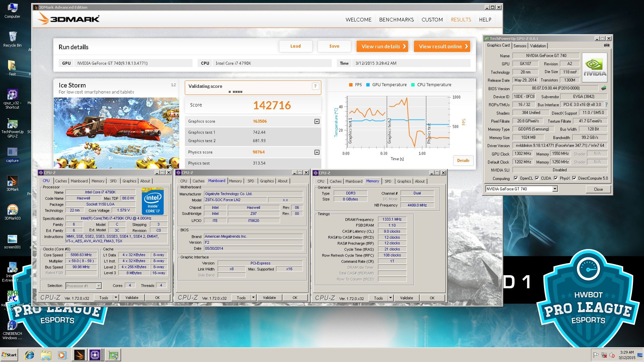
Task: Click the Core Speed 5898.63 MHz field
Action: [81, 255]
